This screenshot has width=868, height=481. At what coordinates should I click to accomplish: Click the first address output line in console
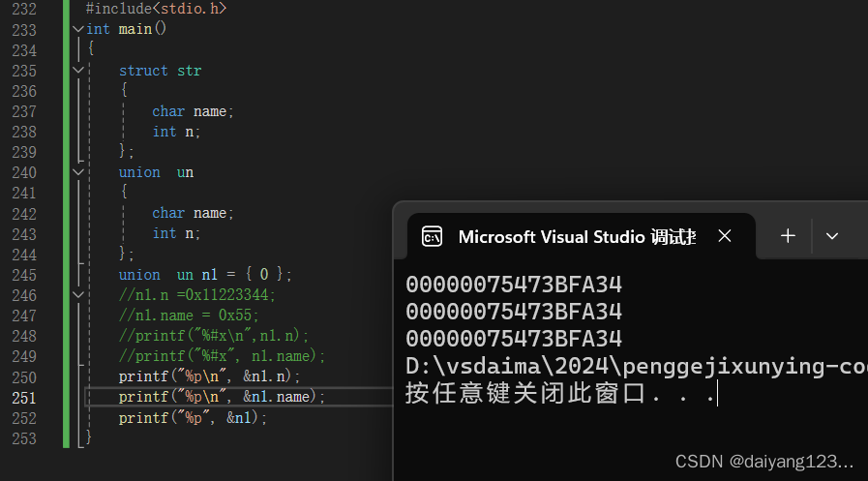514,285
